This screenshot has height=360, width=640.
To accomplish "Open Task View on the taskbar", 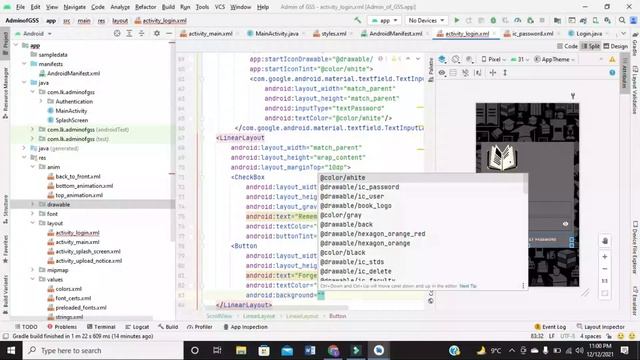I will click(217, 351).
